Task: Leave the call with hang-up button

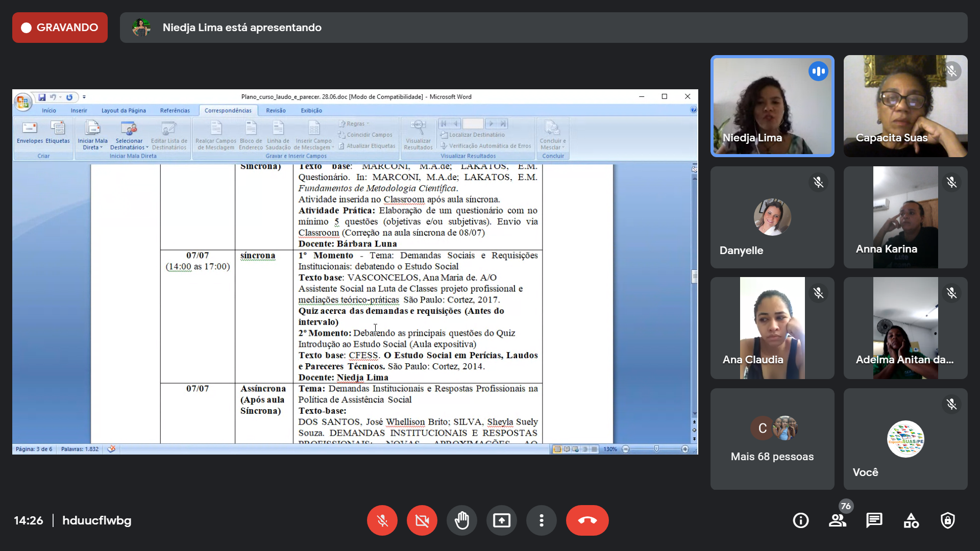Action: (587, 520)
